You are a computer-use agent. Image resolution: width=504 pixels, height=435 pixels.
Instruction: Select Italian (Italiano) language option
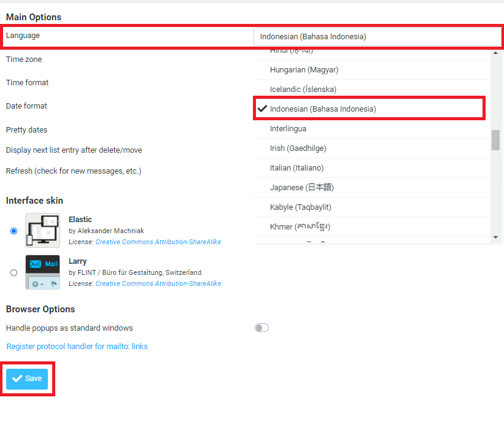click(297, 167)
